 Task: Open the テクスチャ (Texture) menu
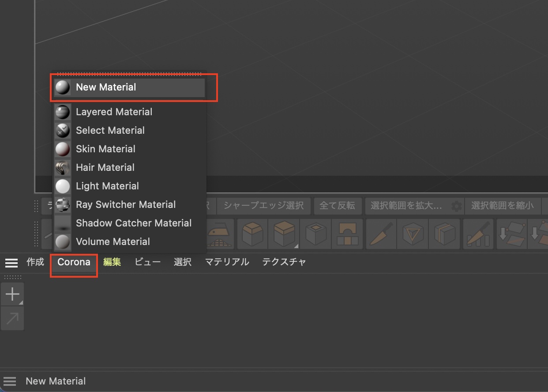pos(284,262)
